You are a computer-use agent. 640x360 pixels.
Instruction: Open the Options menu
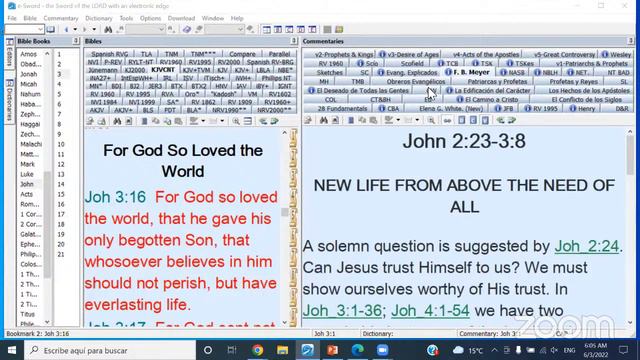150,18
